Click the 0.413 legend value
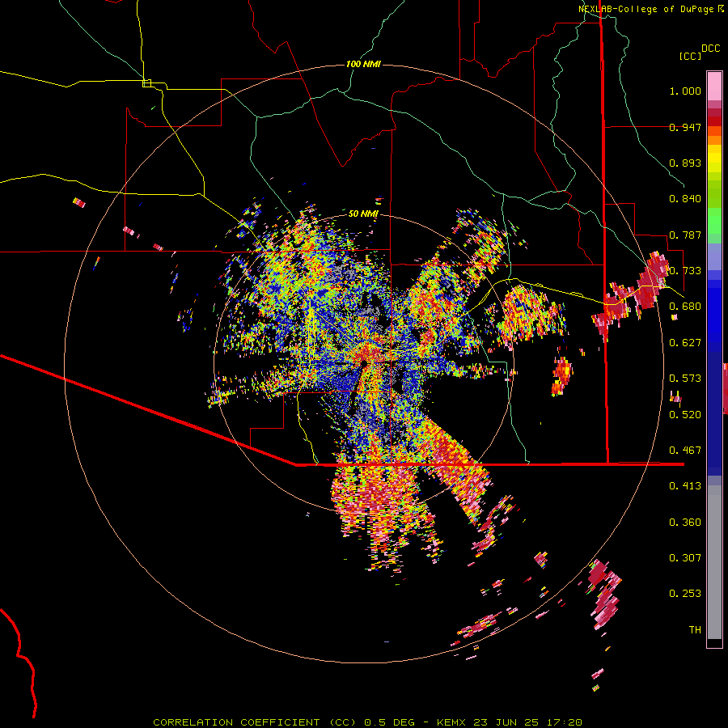Screen dimensions: 728x728 click(x=685, y=486)
